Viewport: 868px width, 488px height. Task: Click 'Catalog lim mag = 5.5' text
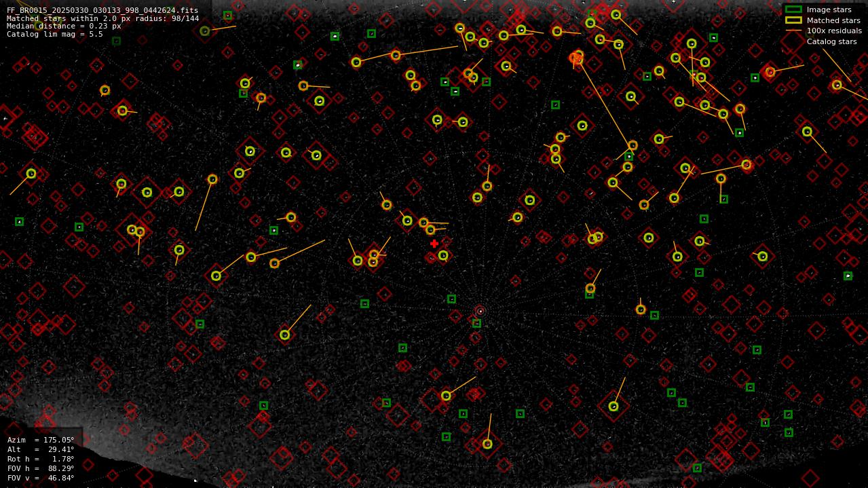pyautogui.click(x=55, y=34)
